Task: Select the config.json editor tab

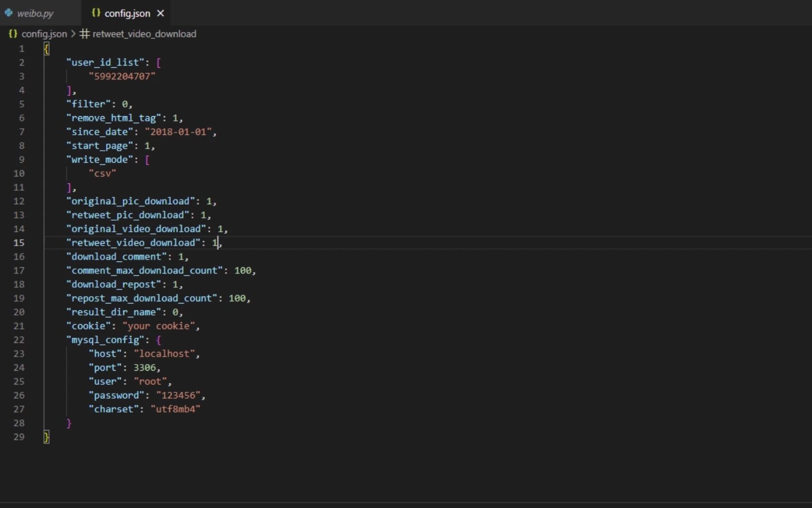Action: pos(127,13)
